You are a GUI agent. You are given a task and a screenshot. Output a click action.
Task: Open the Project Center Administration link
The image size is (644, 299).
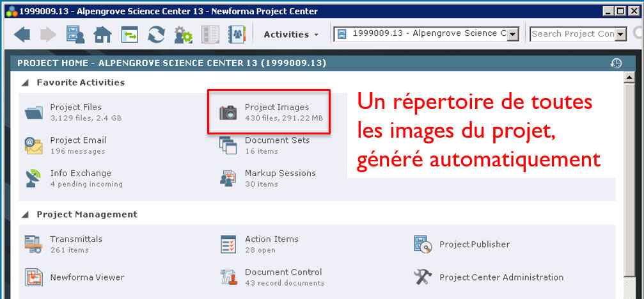pyautogui.click(x=501, y=277)
